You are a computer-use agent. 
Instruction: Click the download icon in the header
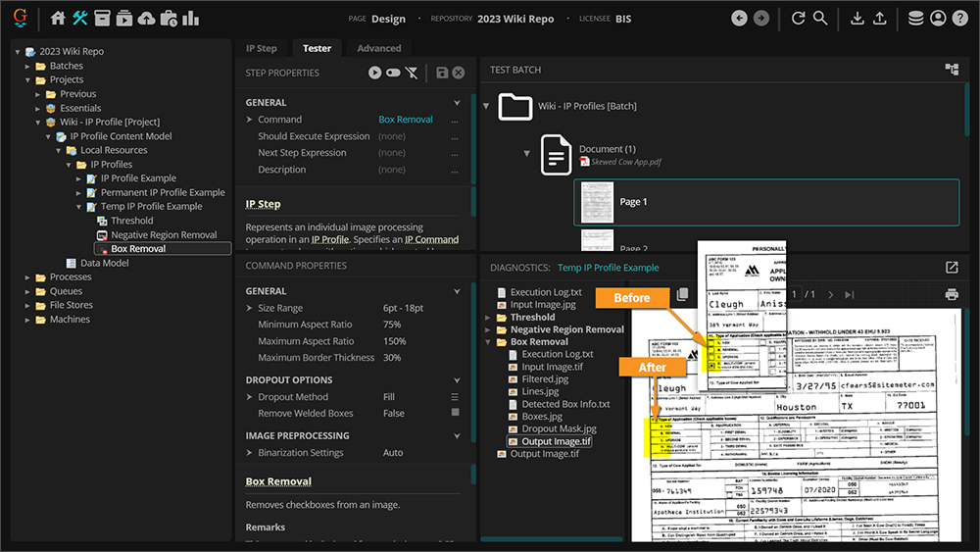pyautogui.click(x=857, y=18)
